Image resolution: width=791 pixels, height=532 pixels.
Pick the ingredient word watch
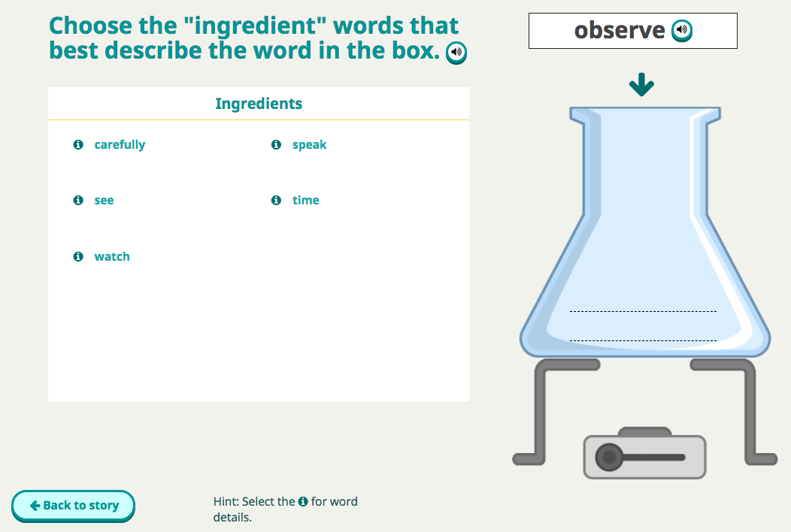112,257
